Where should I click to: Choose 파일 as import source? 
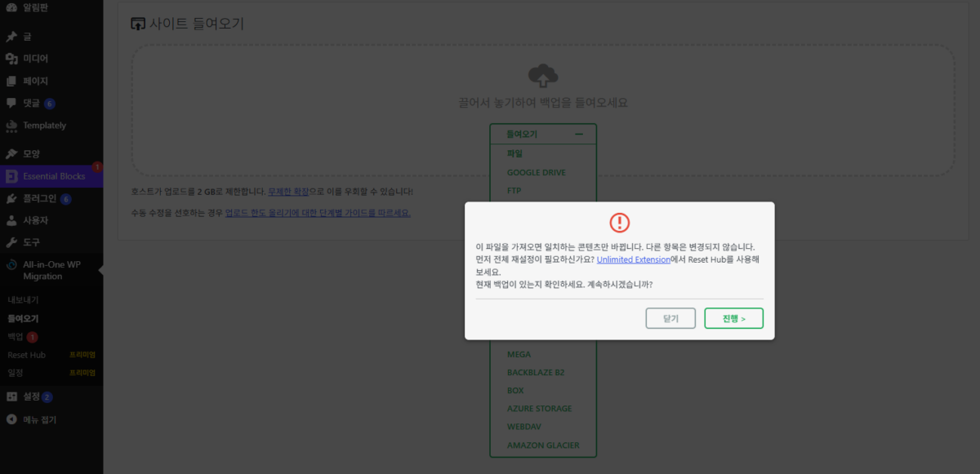tap(514, 153)
